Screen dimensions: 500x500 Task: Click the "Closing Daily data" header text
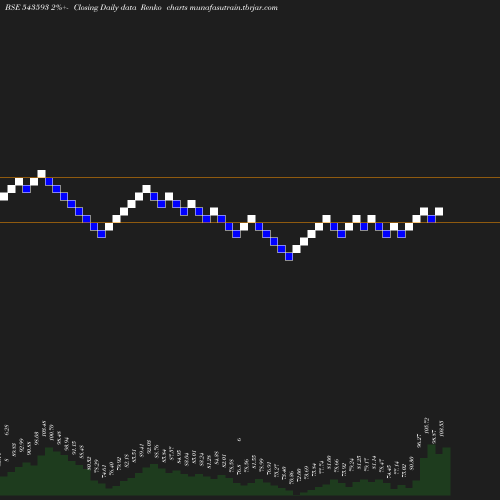click(x=105, y=8)
